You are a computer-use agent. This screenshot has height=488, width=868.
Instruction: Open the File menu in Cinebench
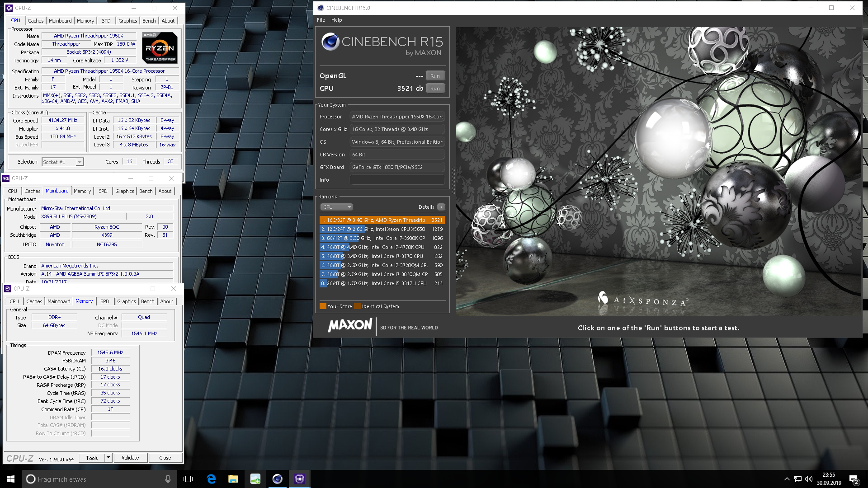pyautogui.click(x=321, y=20)
